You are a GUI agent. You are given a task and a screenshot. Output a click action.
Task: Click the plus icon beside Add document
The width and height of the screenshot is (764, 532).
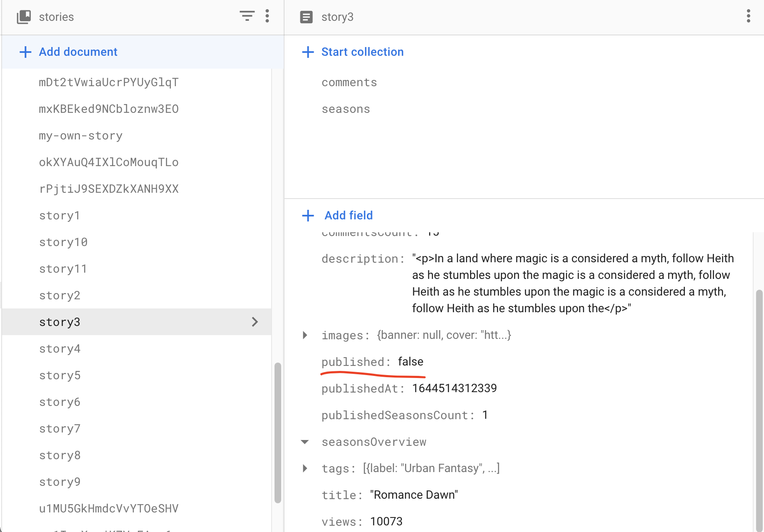tap(25, 52)
